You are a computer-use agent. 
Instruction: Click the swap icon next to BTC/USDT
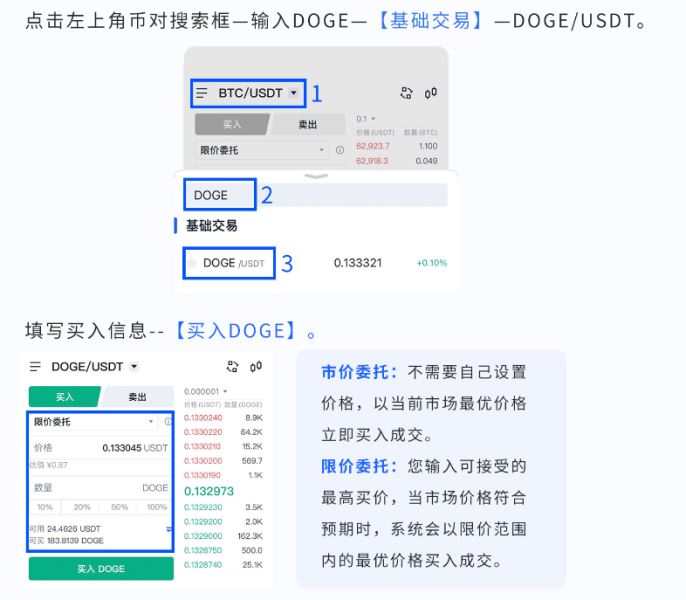point(406,93)
